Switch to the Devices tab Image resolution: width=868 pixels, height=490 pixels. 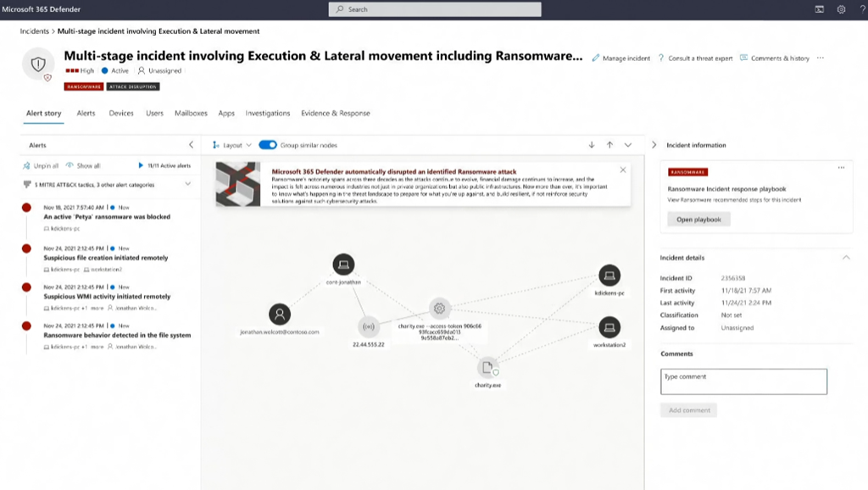click(121, 113)
